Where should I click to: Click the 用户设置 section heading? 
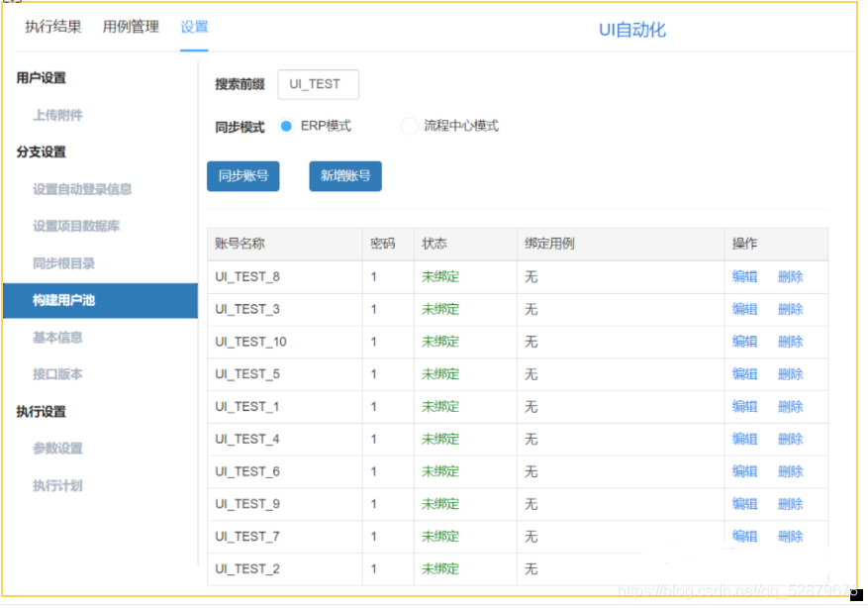coord(41,78)
